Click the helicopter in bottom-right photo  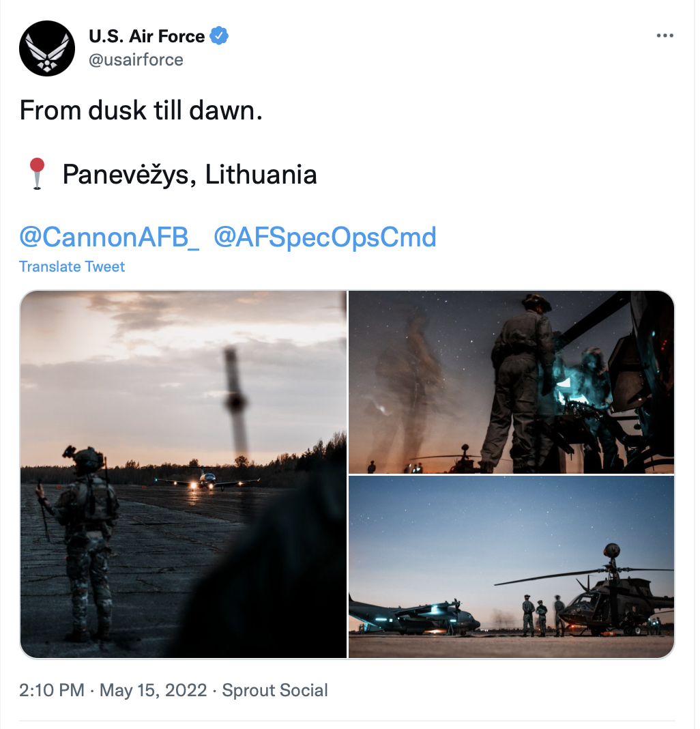(x=600, y=592)
